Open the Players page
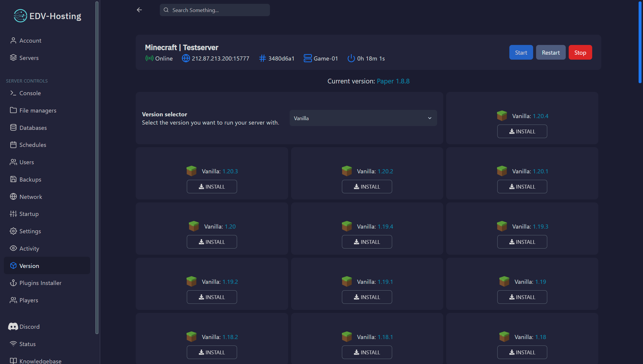This screenshot has height=364, width=643. click(x=47, y=300)
